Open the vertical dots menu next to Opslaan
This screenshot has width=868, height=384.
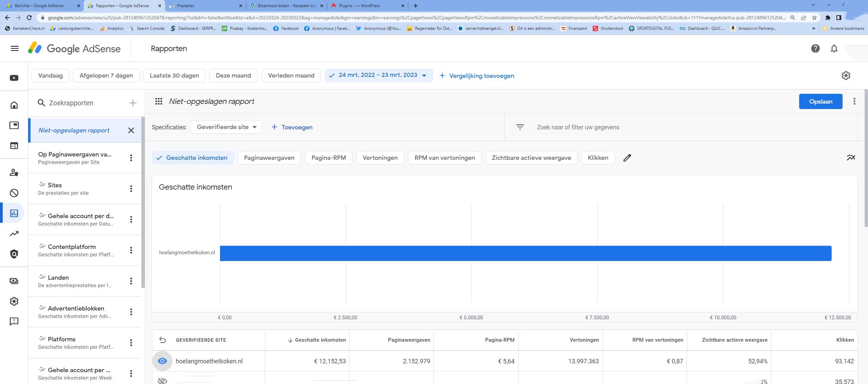point(854,101)
